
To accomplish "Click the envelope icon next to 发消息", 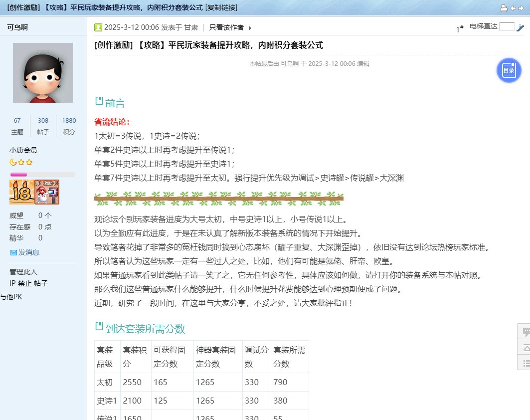I will coord(13,252).
